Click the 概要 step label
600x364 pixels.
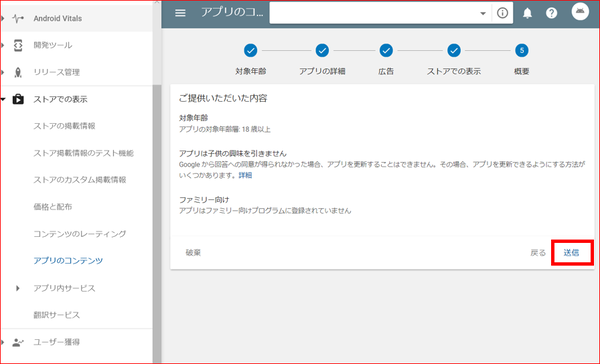[522, 71]
